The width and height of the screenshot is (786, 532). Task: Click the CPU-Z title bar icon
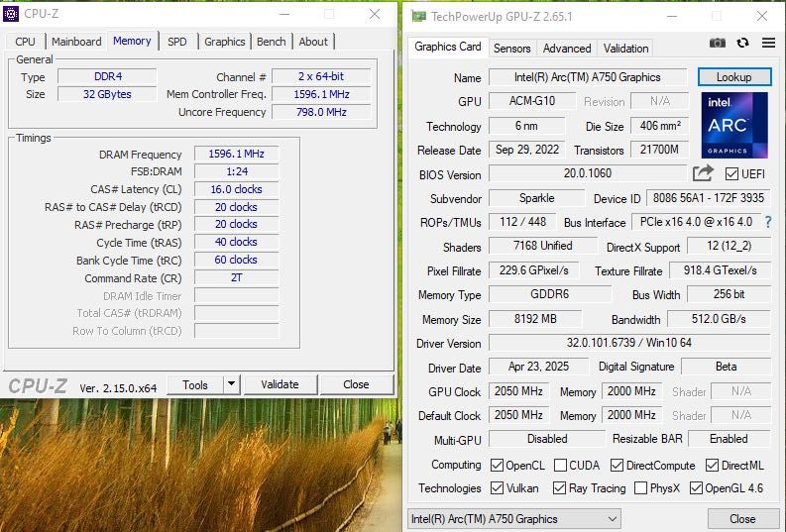point(11,14)
